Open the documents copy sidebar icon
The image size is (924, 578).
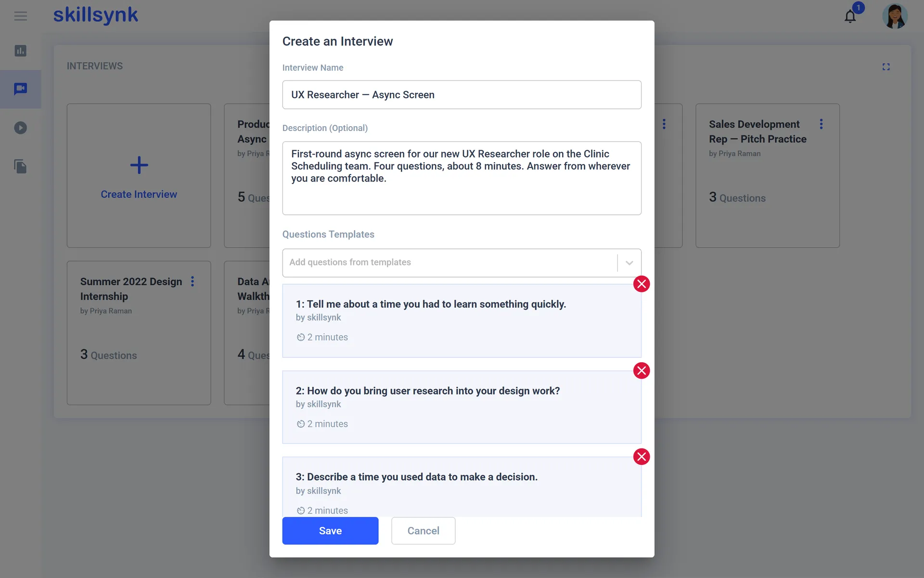tap(20, 167)
